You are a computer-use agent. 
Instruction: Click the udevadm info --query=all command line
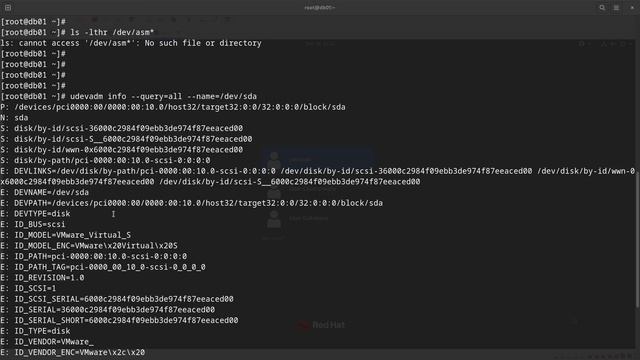[129, 96]
